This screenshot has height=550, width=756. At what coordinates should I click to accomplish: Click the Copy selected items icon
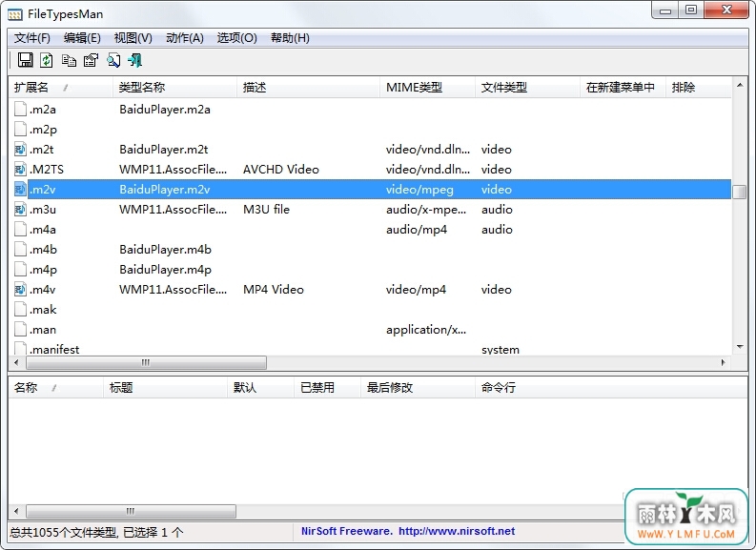point(69,60)
